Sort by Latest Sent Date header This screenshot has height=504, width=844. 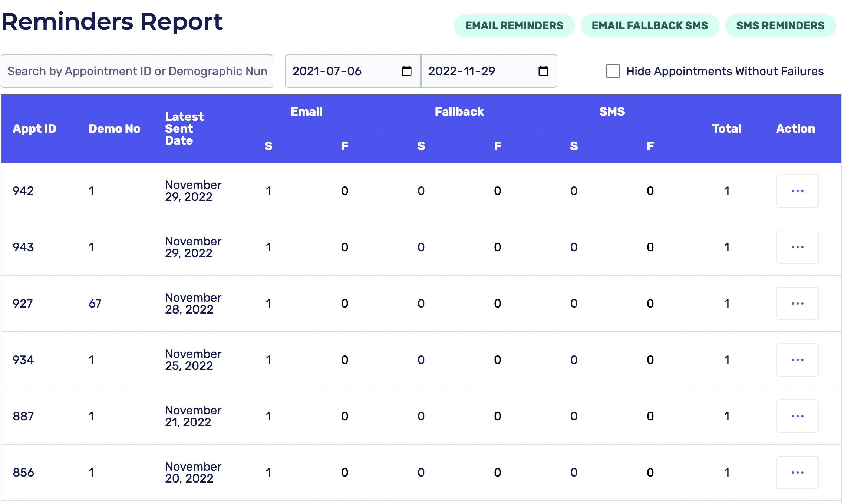184,129
